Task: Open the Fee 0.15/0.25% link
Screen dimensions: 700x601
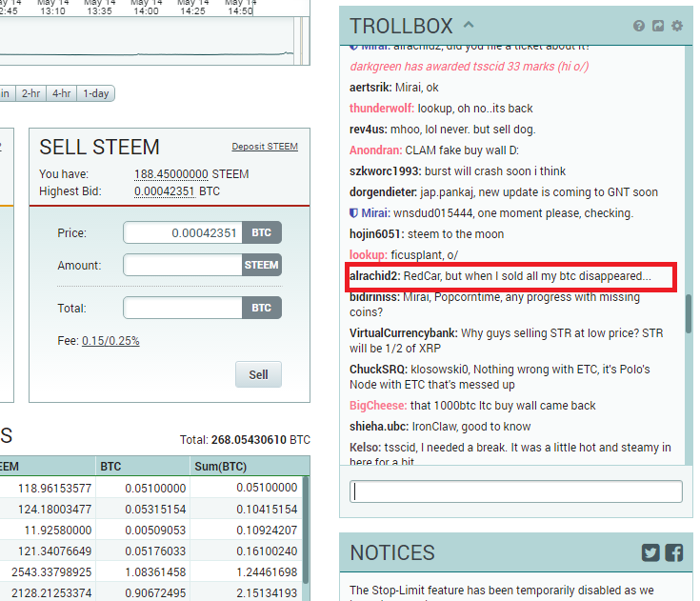Action: [x=110, y=341]
